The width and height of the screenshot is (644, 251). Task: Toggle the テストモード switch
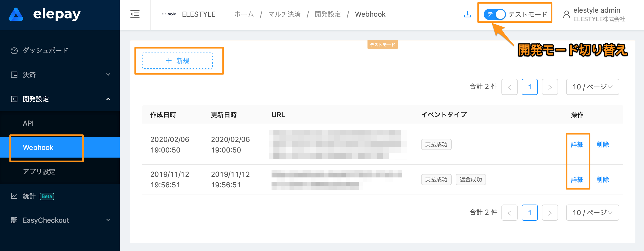pos(494,14)
